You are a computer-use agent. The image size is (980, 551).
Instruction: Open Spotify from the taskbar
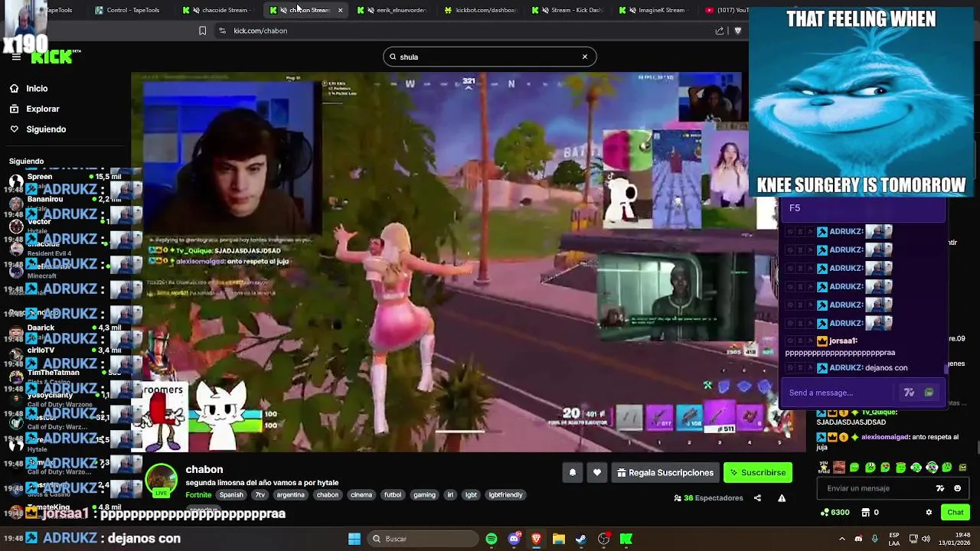(x=492, y=539)
